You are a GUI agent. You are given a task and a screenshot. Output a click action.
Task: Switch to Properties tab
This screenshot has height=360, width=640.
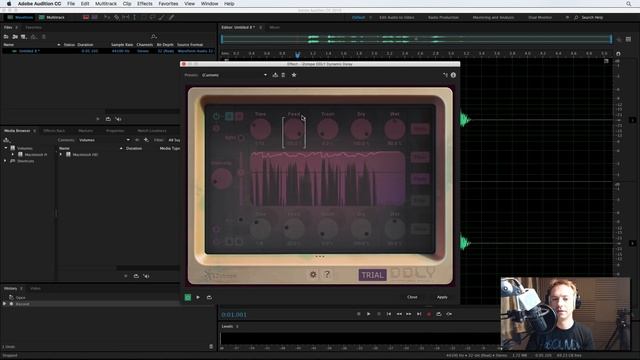click(115, 131)
